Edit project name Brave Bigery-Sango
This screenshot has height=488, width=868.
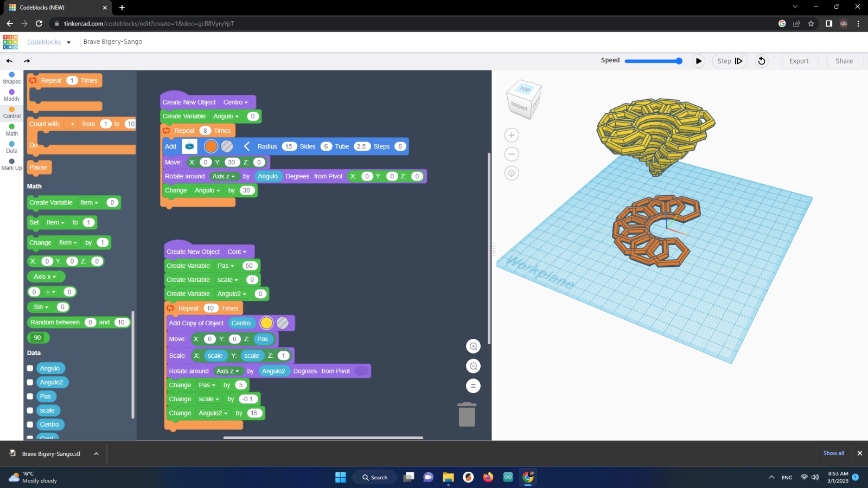click(x=113, y=42)
